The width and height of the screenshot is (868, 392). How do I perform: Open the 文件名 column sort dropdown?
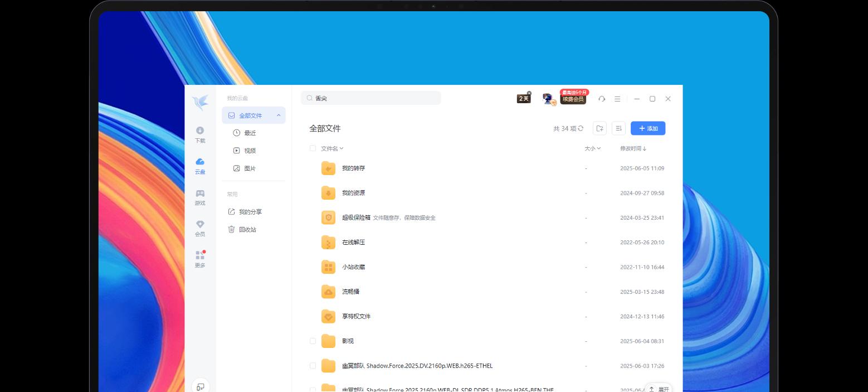click(332, 148)
